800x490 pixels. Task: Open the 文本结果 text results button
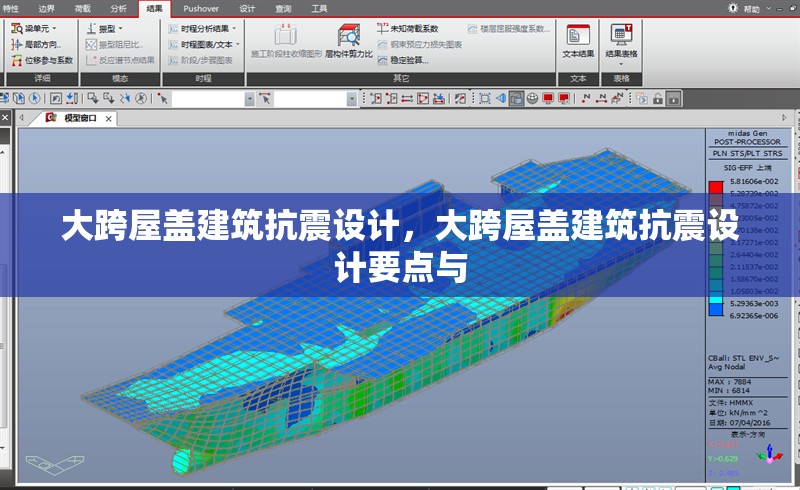pos(578,41)
